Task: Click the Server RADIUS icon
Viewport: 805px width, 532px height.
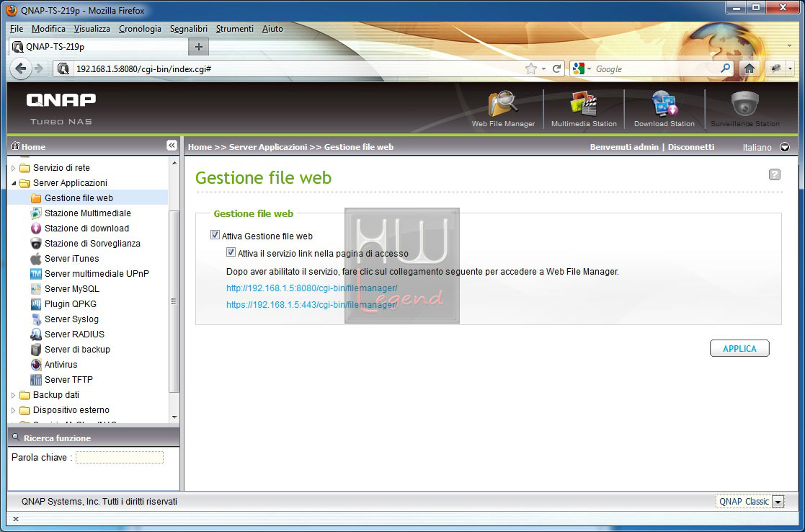Action: coord(36,334)
